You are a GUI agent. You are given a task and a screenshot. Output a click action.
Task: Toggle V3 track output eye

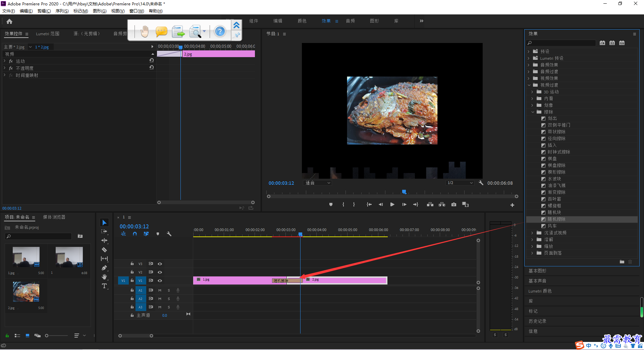(x=160, y=264)
